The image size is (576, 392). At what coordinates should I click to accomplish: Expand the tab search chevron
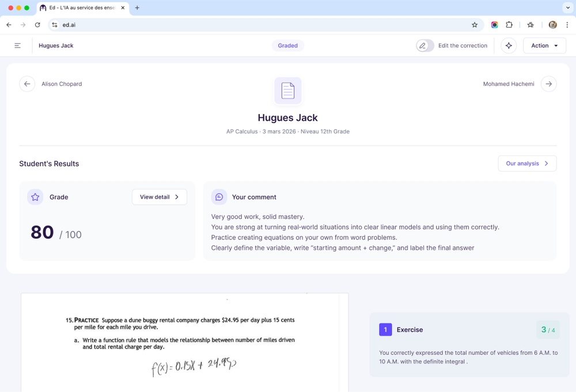(567, 7)
